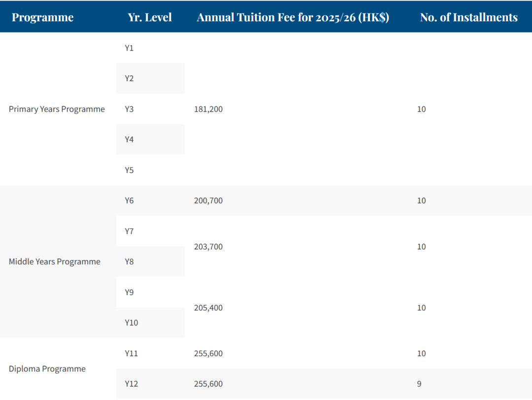Click the Y12 year level cell
The image size is (532, 400).
click(131, 384)
